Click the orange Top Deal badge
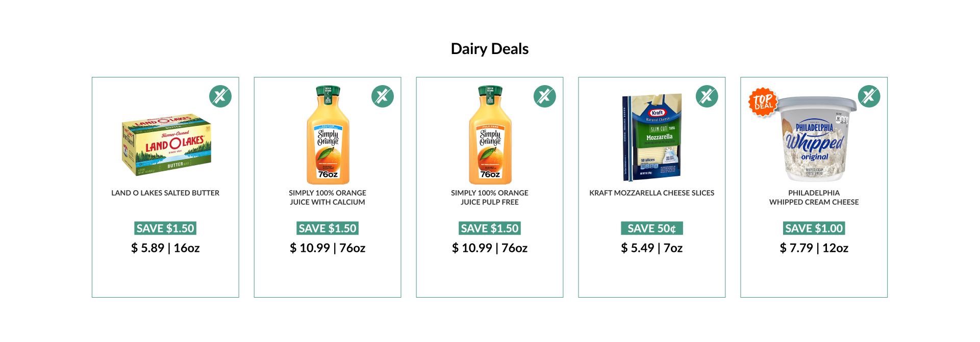Image resolution: width=980 pixels, height=342 pixels. click(x=763, y=102)
